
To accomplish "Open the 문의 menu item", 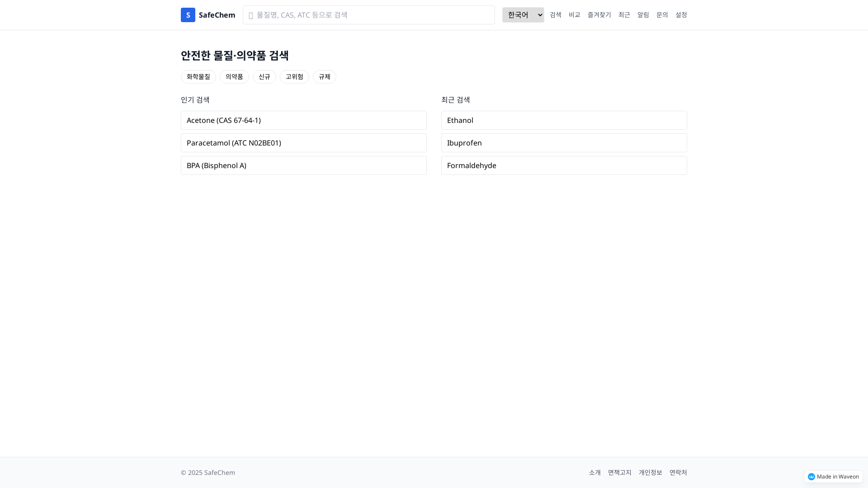I will (662, 14).
